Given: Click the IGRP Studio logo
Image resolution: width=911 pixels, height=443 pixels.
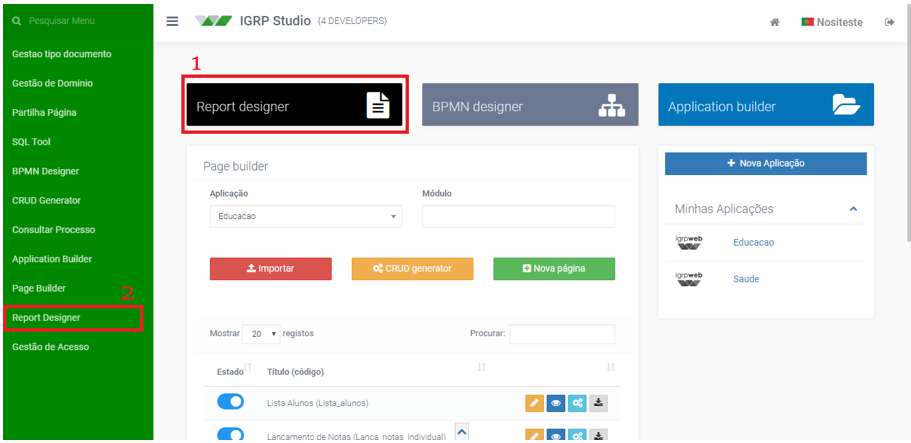Looking at the screenshot, I should tap(213, 22).
